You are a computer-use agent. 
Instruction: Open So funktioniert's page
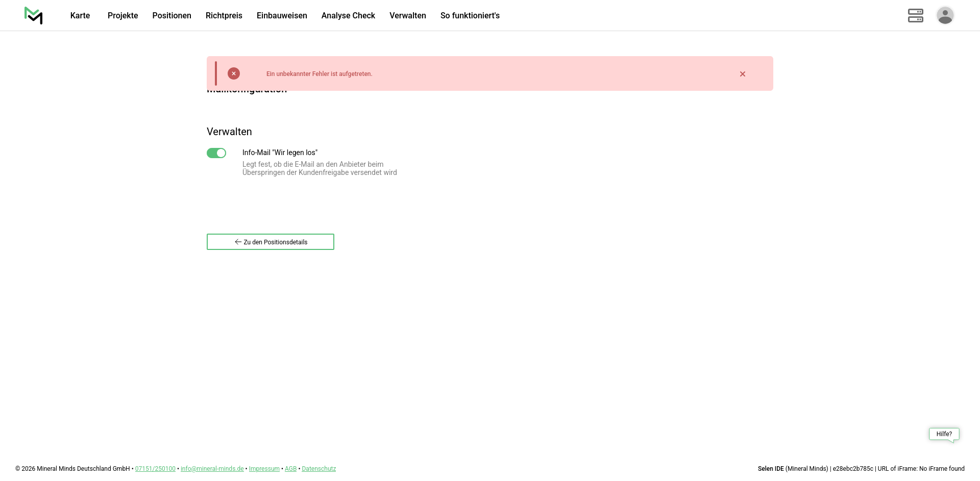coord(470,15)
